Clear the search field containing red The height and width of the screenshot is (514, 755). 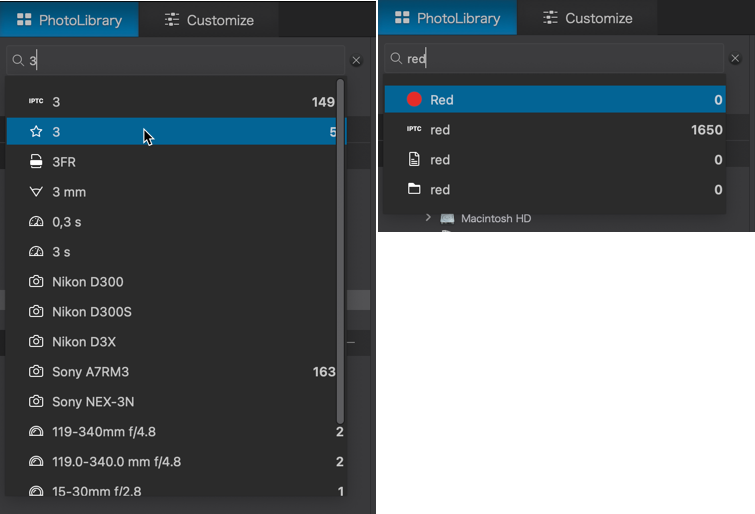(x=735, y=58)
